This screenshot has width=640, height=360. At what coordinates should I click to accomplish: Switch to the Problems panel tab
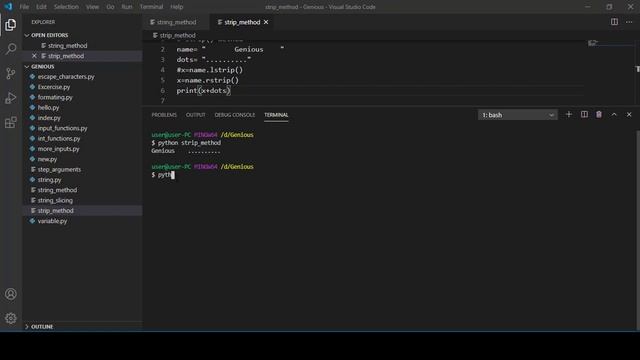pyautogui.click(x=164, y=115)
